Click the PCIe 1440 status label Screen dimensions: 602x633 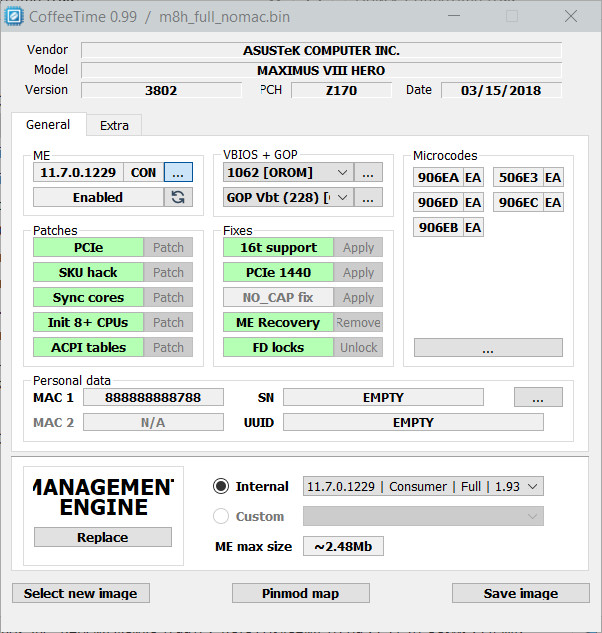coord(279,272)
